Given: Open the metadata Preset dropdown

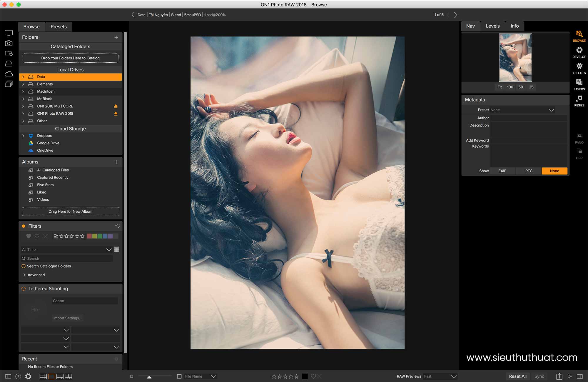Looking at the screenshot, I should [x=522, y=110].
